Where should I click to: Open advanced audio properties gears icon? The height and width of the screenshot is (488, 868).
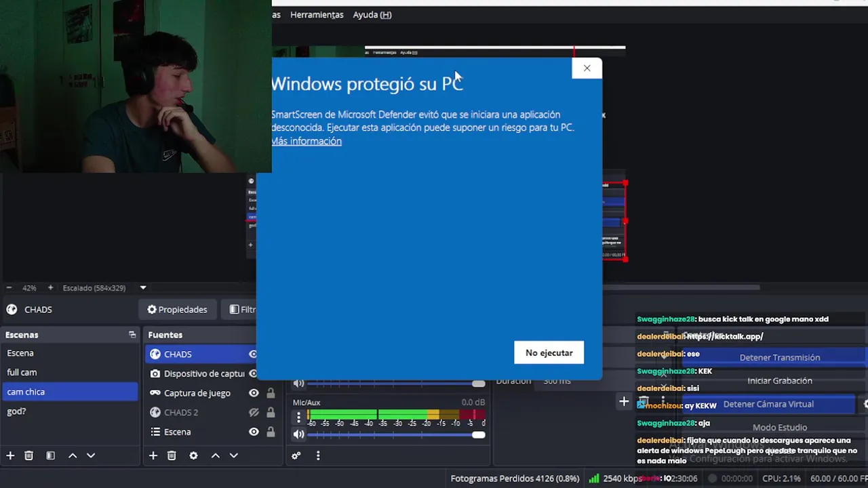pos(296,455)
